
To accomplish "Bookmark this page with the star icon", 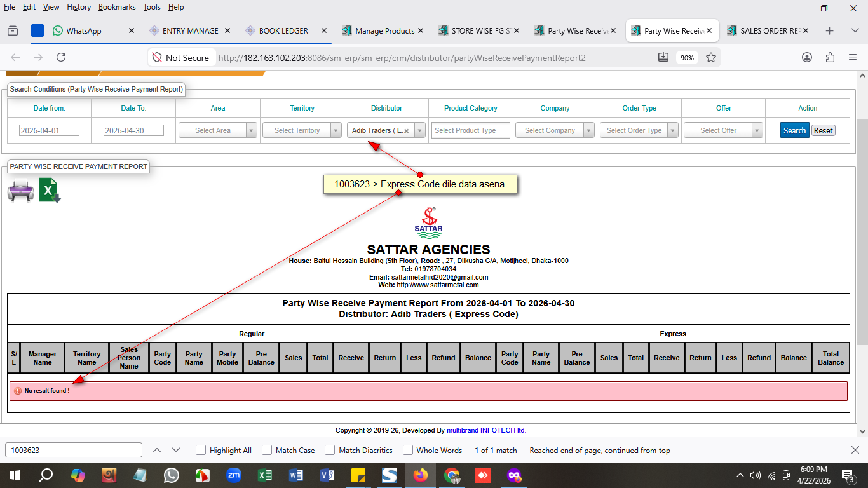I will point(711,57).
